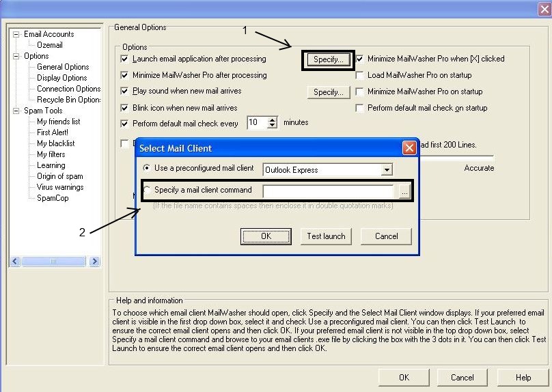Open Learning settings
This screenshot has height=392, width=552.
(x=51, y=165)
